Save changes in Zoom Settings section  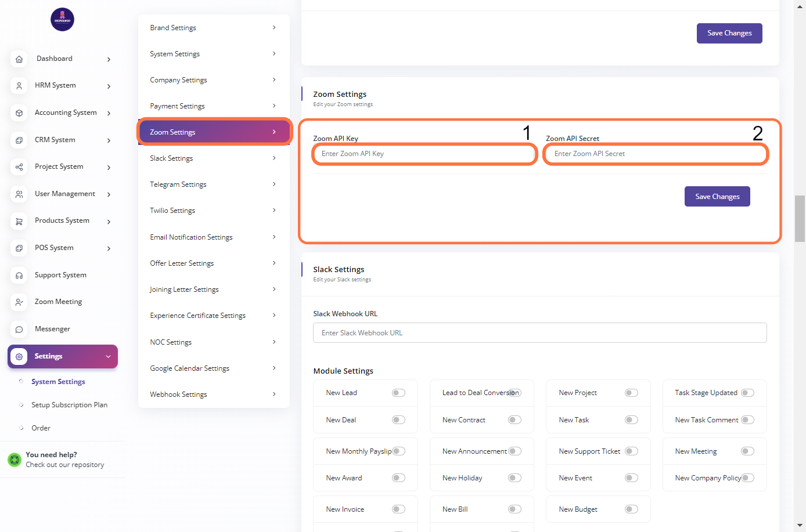click(717, 197)
